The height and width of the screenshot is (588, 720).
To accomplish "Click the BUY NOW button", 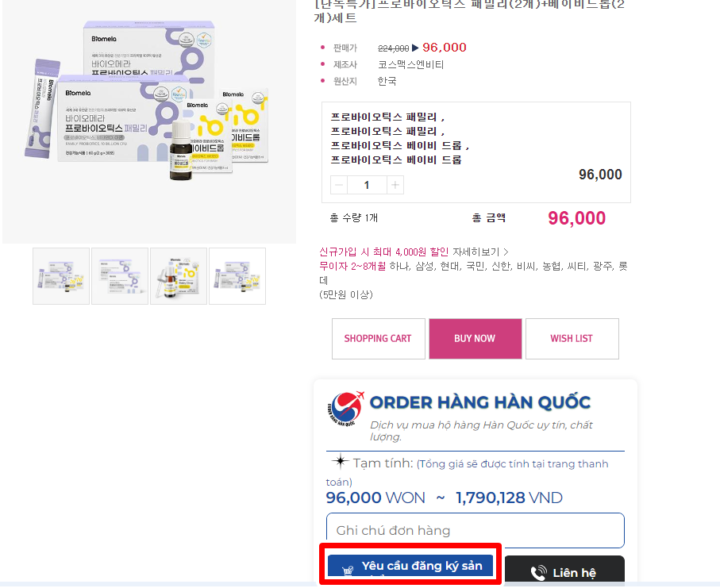I will tap(476, 339).
